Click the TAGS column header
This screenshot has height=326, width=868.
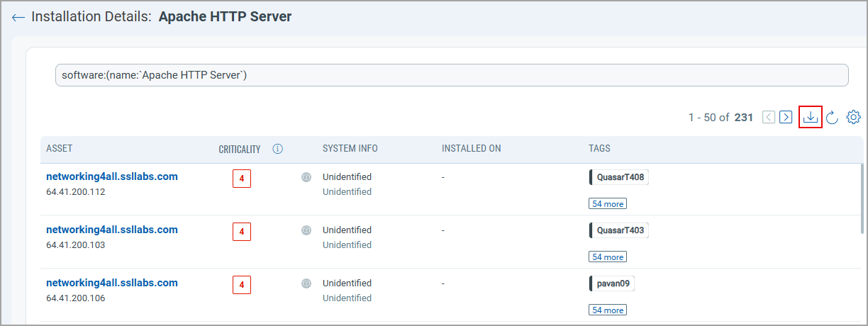point(600,149)
